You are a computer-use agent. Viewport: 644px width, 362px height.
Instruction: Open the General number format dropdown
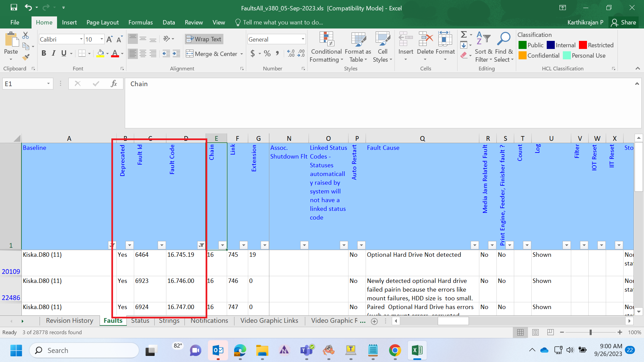coord(303,39)
